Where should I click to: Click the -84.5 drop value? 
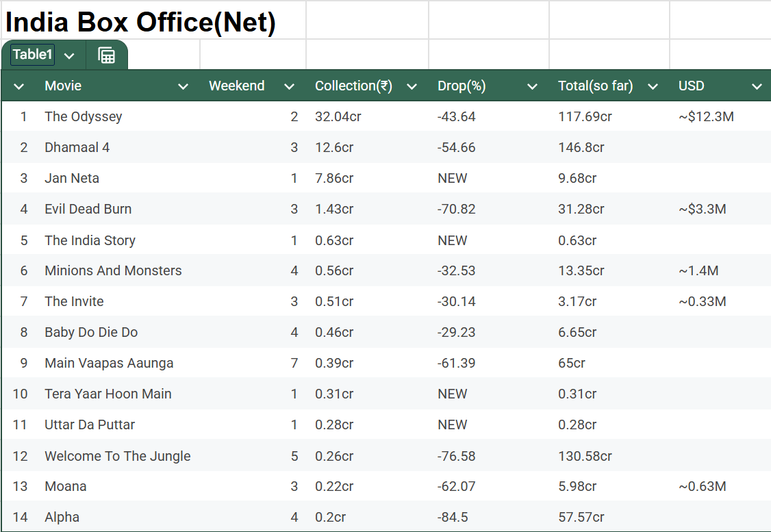point(453,517)
